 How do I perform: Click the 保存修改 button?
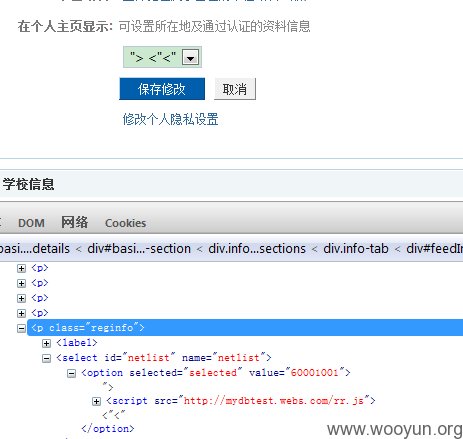[162, 89]
